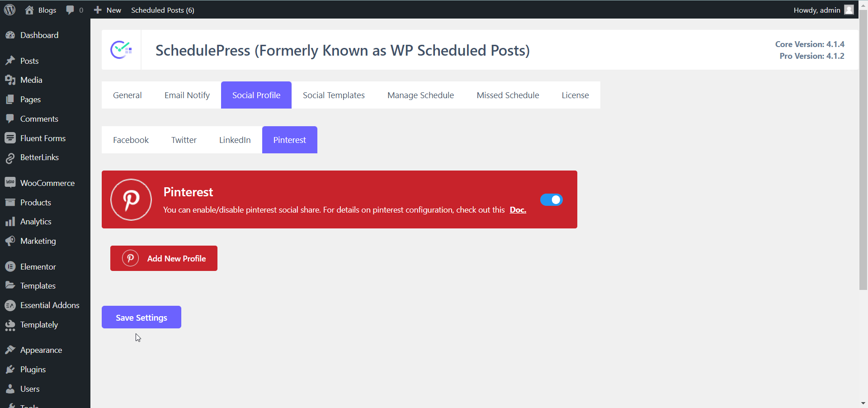The image size is (868, 408).
Task: Open the Missed Schedule tab
Action: (x=508, y=95)
